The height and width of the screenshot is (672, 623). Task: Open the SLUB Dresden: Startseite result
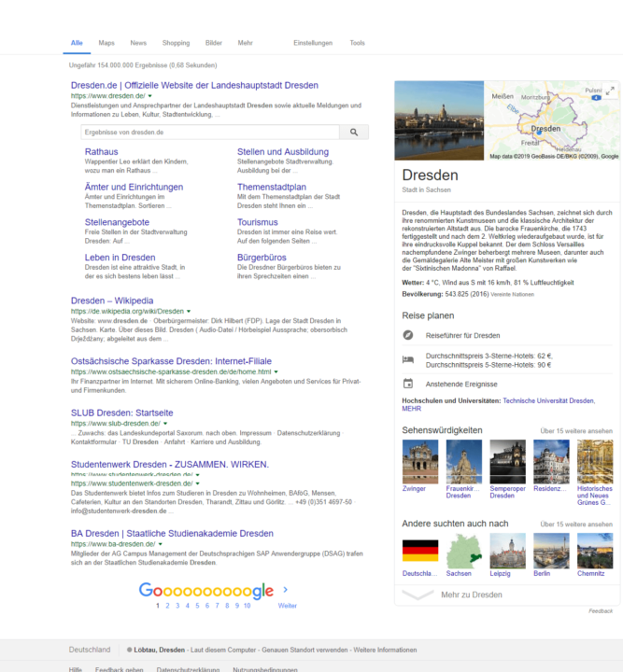tap(121, 413)
